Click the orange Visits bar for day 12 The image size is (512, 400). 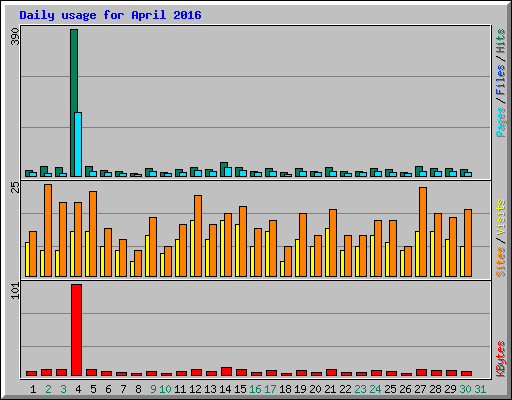coord(198,236)
